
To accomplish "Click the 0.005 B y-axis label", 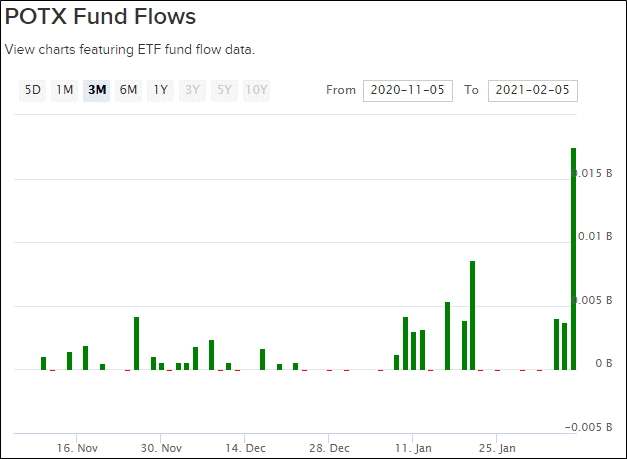I will point(592,300).
